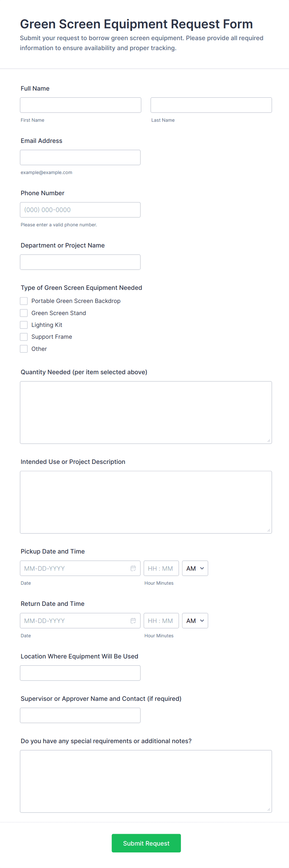Screen dimensions: 289x868
Task: Enable the Lighting Kit checkbox
Action: point(24,325)
